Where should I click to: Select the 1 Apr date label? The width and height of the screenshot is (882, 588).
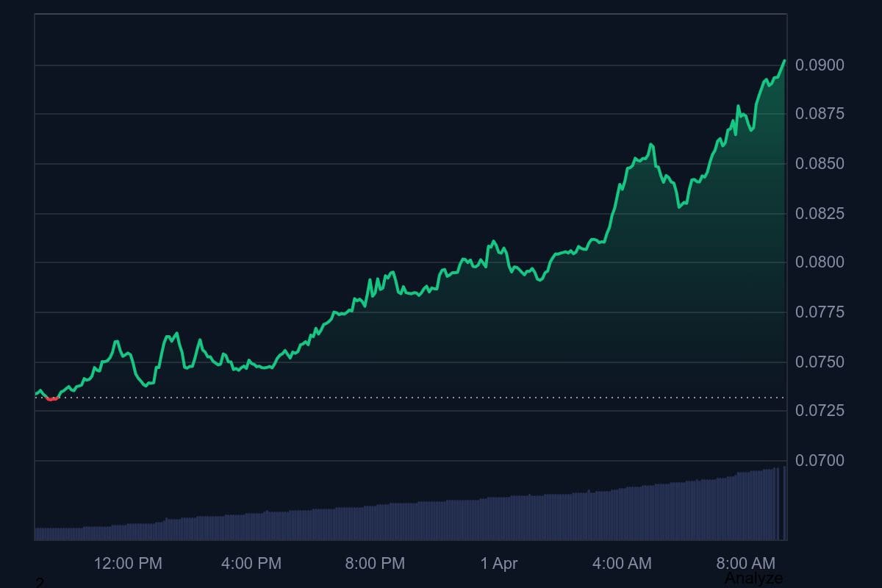[499, 564]
